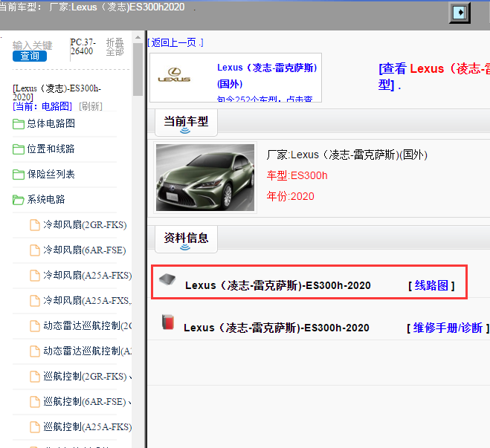Click the PC.37-26400 text
Image resolution: width=490 pixels, height=448 pixels.
coord(83,47)
